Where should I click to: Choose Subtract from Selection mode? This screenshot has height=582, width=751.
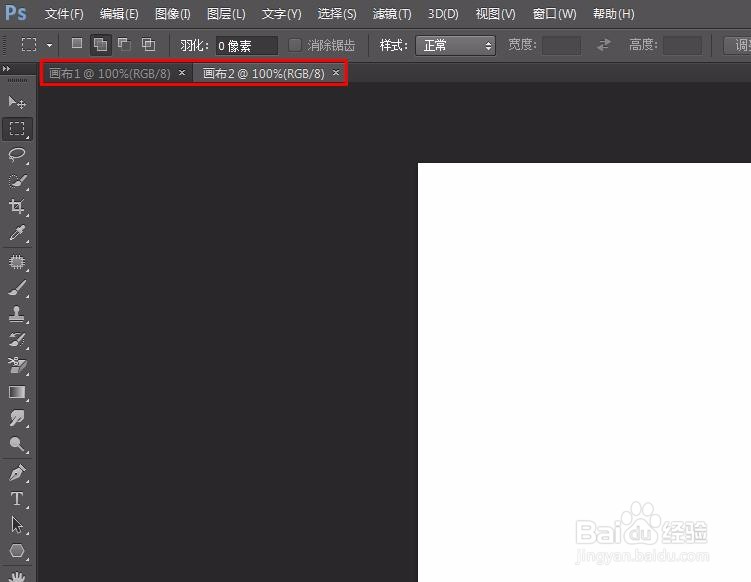click(125, 45)
